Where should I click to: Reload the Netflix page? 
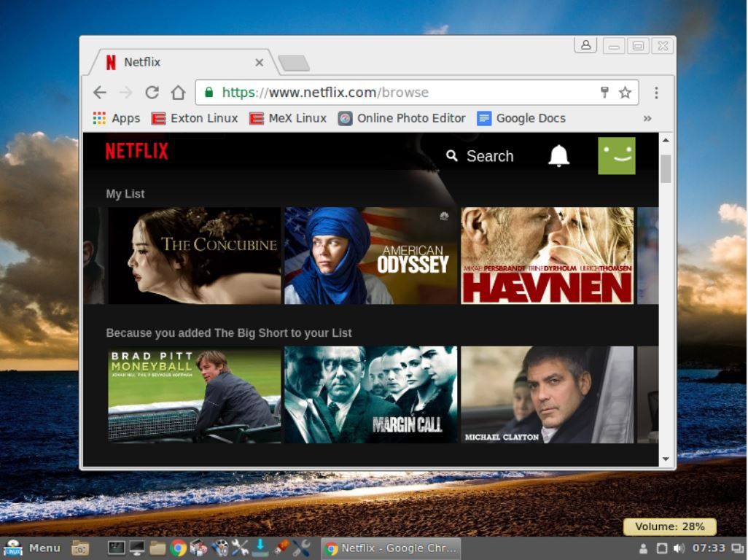click(152, 92)
